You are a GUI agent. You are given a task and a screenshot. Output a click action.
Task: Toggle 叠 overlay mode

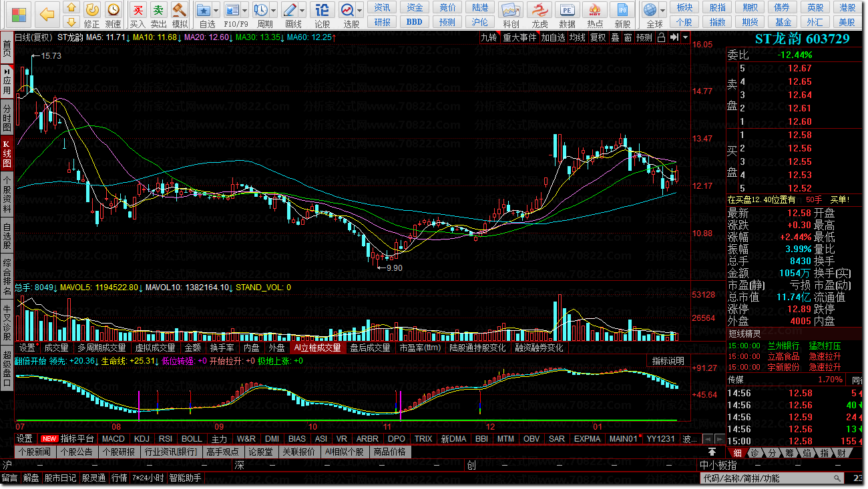click(x=615, y=38)
